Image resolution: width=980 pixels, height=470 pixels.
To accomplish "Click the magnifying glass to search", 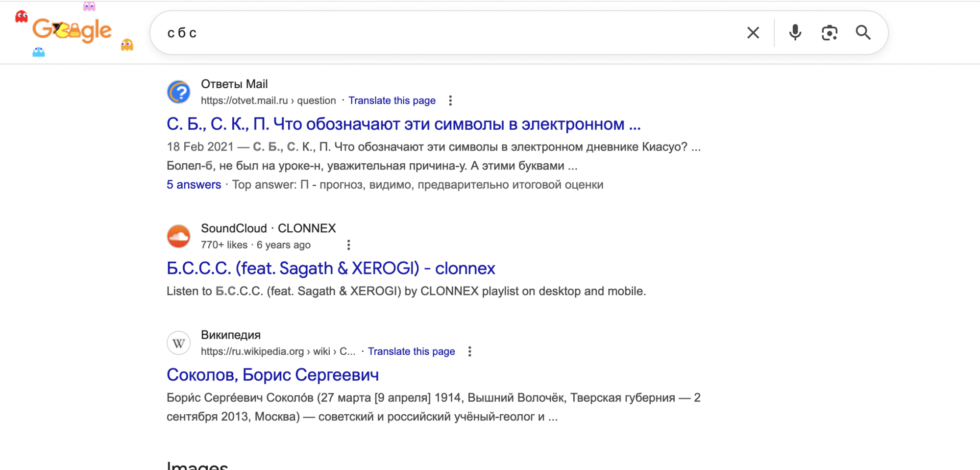I will 864,32.
